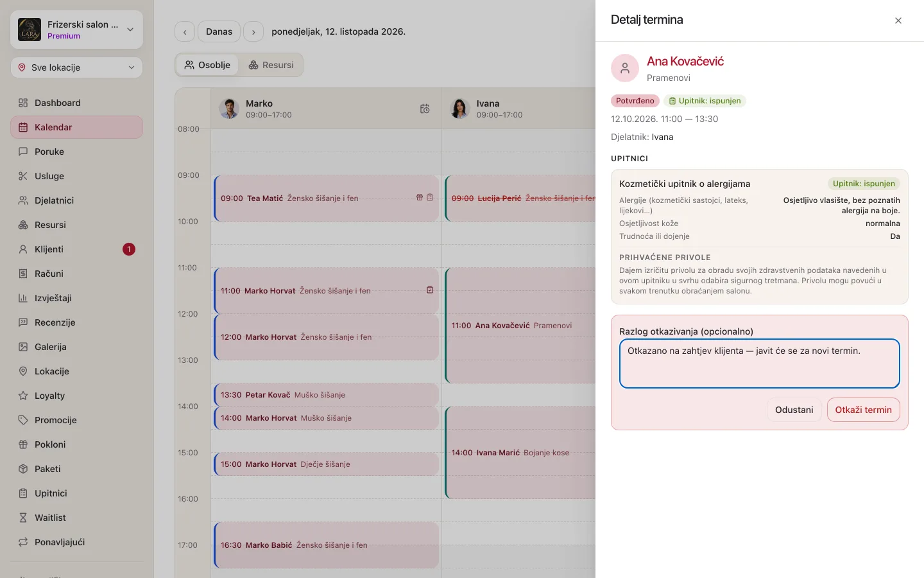Open Računi invoices page
This screenshot has width=924, height=578.
tap(76, 274)
